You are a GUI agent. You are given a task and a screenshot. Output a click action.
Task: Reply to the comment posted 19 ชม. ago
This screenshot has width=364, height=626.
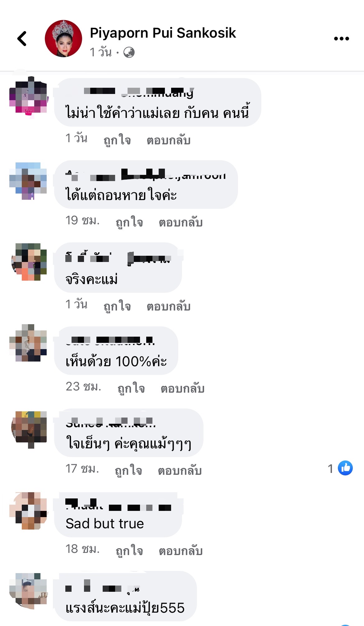pyautogui.click(x=181, y=222)
